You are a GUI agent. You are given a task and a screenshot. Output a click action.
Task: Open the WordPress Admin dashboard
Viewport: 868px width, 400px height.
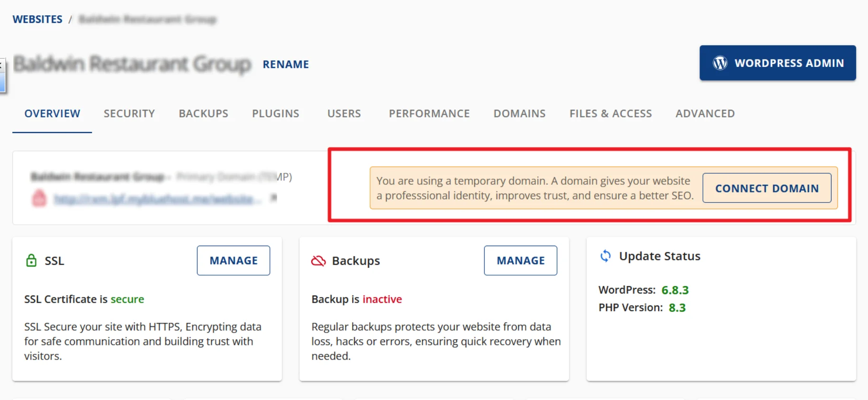[x=777, y=63]
